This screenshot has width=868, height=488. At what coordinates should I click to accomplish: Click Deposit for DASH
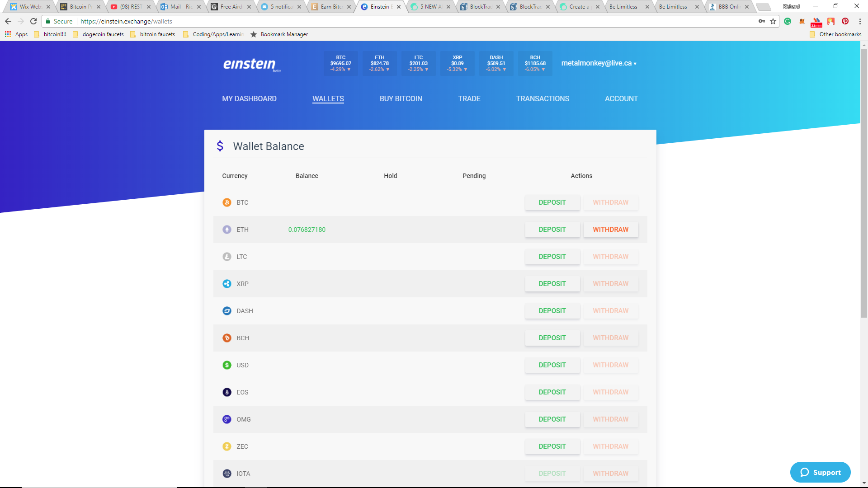click(x=552, y=311)
